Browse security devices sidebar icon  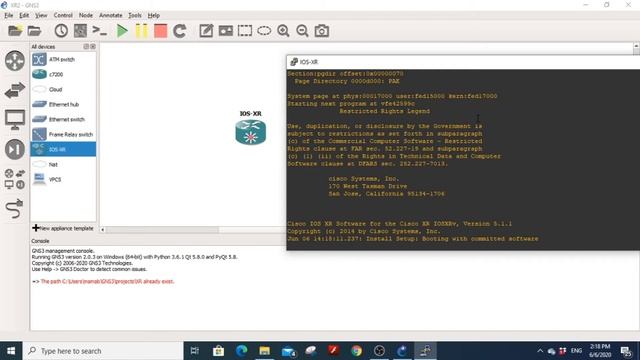(15, 149)
